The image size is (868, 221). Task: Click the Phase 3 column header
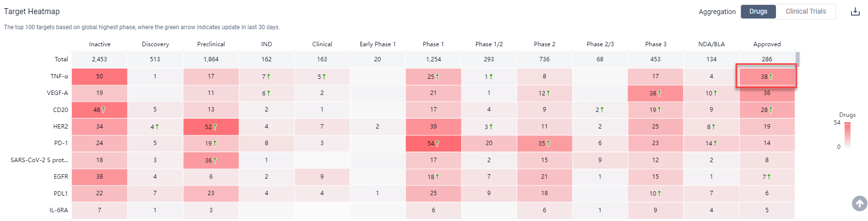(655, 44)
